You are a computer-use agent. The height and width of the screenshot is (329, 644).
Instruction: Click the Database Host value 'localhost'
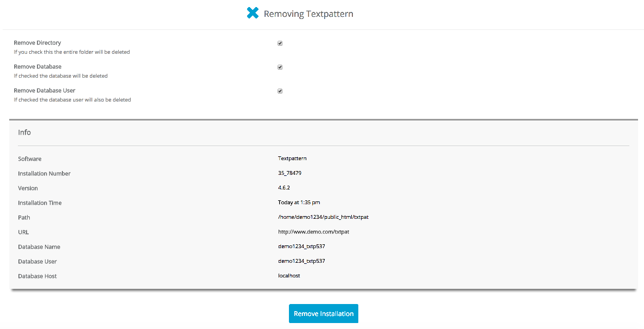289,276
